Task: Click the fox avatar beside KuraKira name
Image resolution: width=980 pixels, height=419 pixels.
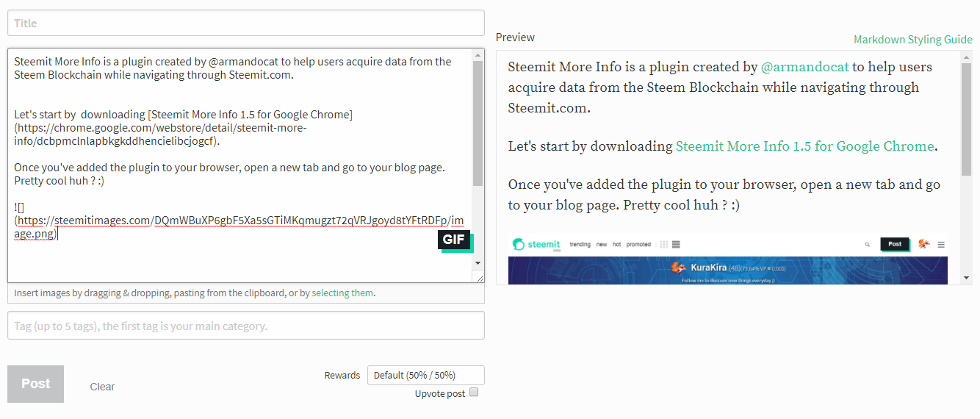Action: pos(680,268)
